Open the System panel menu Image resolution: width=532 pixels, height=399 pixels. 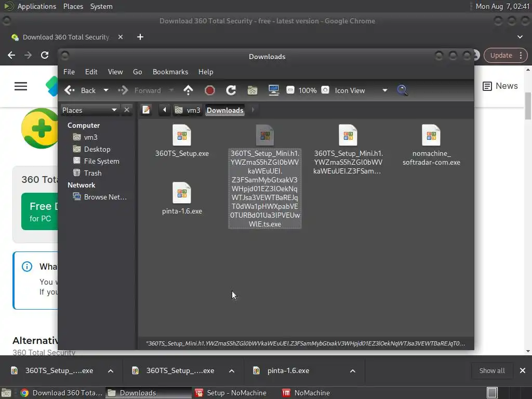(101, 6)
